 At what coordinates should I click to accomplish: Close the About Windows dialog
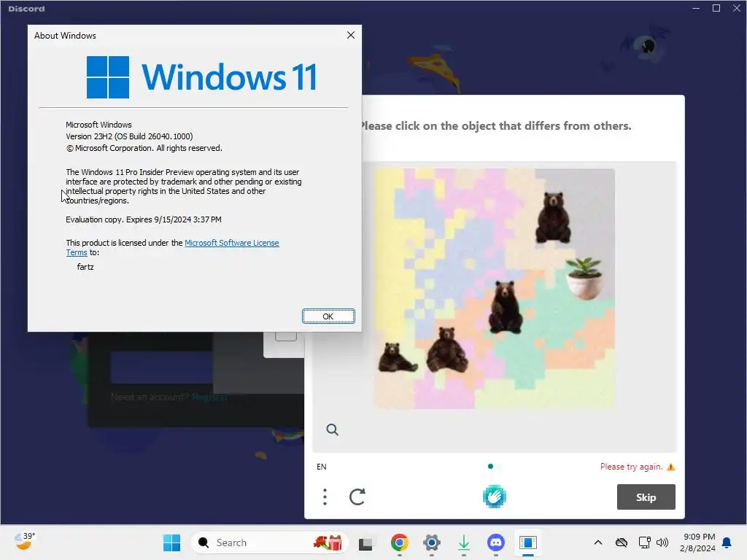(x=351, y=35)
